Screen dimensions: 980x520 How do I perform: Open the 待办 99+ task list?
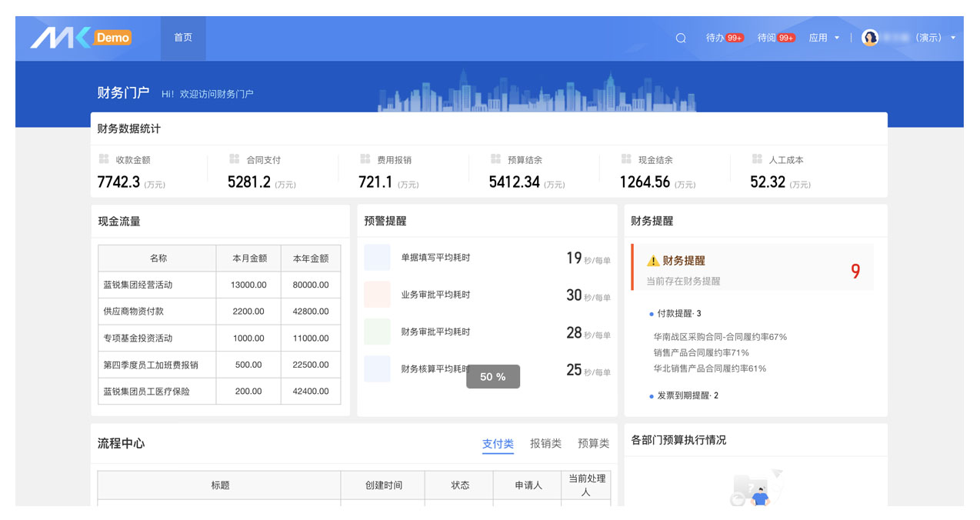724,38
